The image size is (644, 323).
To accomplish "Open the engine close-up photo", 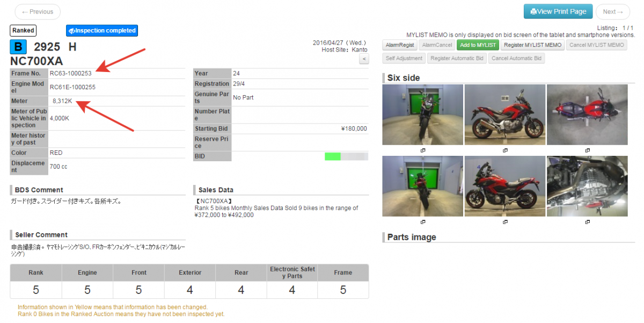I will click(587, 186).
